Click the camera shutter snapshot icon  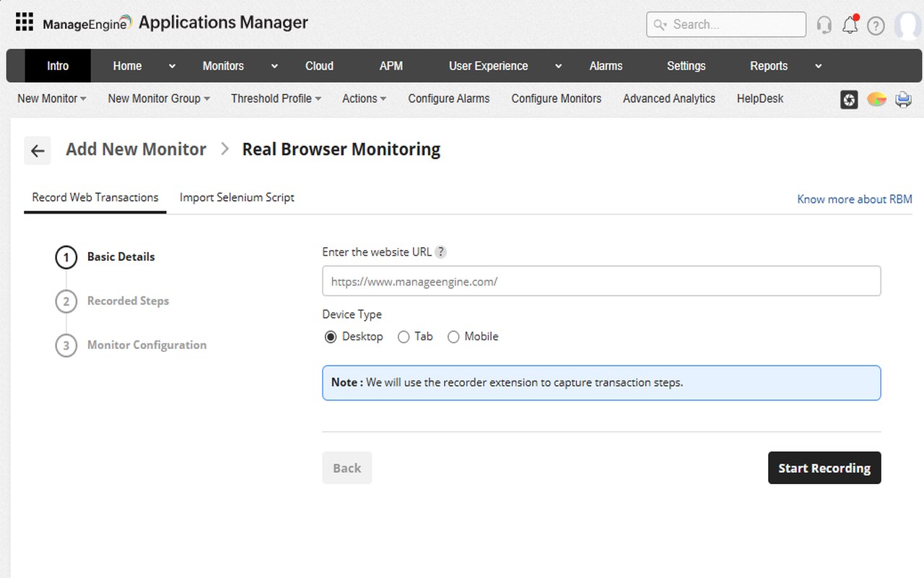coord(849,100)
